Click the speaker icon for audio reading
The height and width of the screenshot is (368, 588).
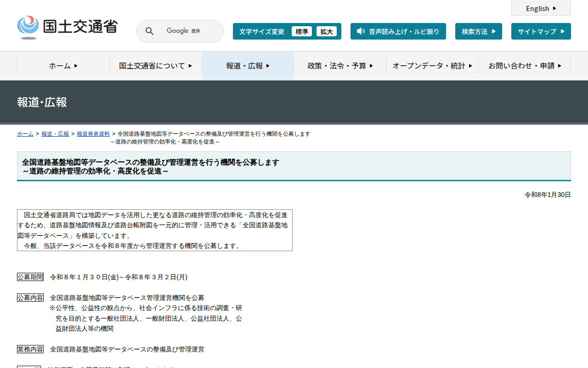click(361, 31)
